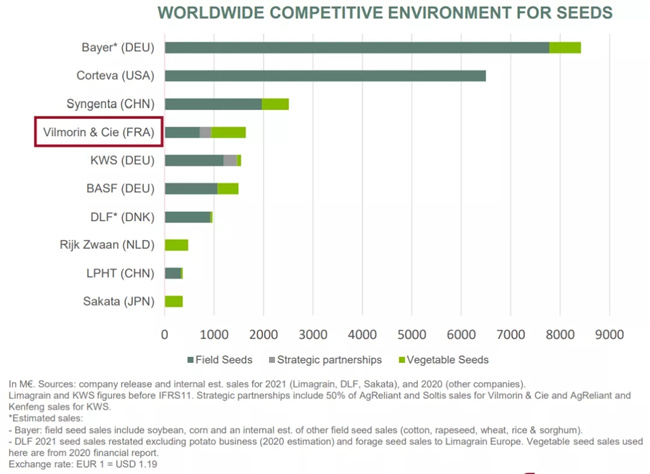
Task: Click the chart title text
Action: 399,13
